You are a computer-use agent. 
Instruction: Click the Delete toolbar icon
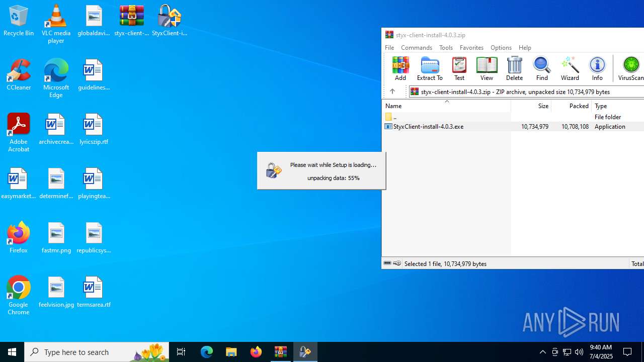click(x=514, y=68)
